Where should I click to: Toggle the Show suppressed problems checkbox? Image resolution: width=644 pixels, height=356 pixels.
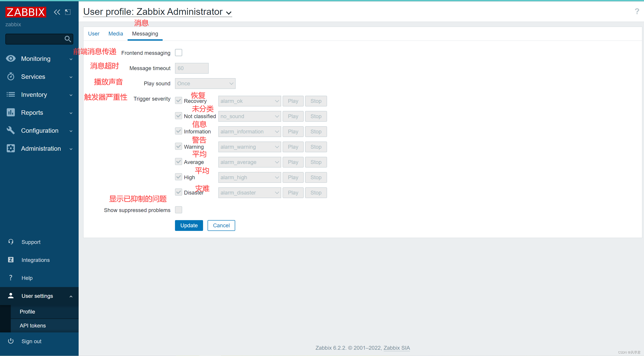pyautogui.click(x=179, y=210)
